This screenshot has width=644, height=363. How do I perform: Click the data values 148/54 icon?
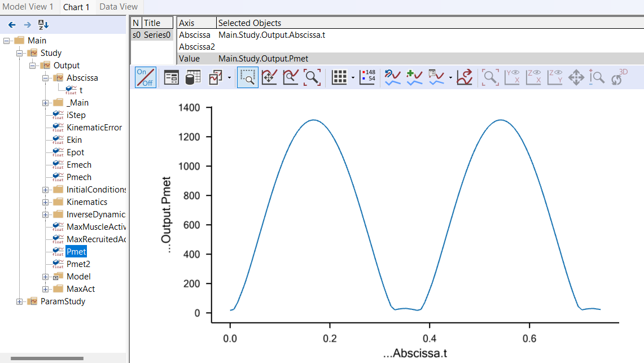367,77
